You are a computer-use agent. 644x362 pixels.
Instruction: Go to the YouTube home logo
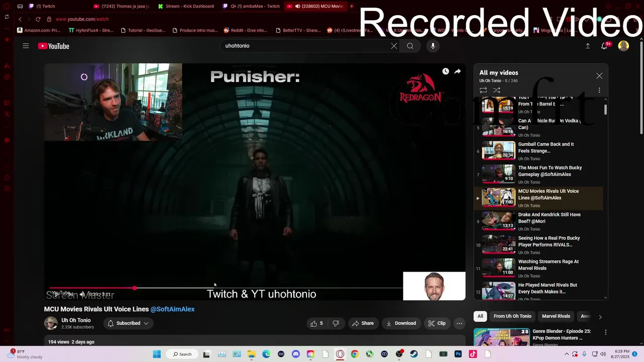53,46
